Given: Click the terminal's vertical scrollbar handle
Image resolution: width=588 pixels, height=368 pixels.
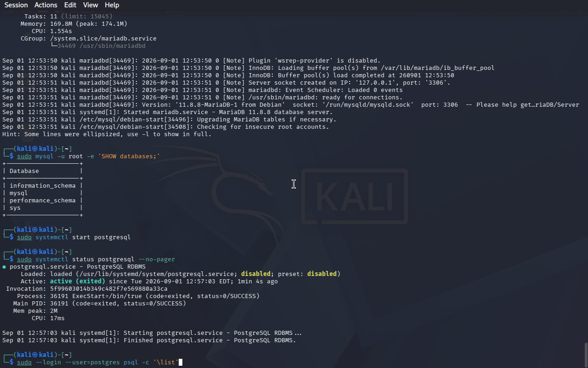Looking at the screenshot, I should [586, 355].
